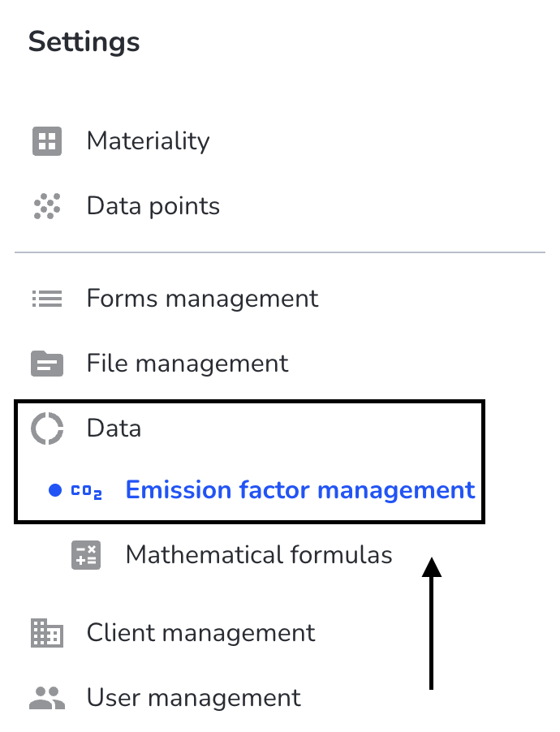560x732 pixels.
Task: Click the File management folder icon
Action: (x=47, y=364)
